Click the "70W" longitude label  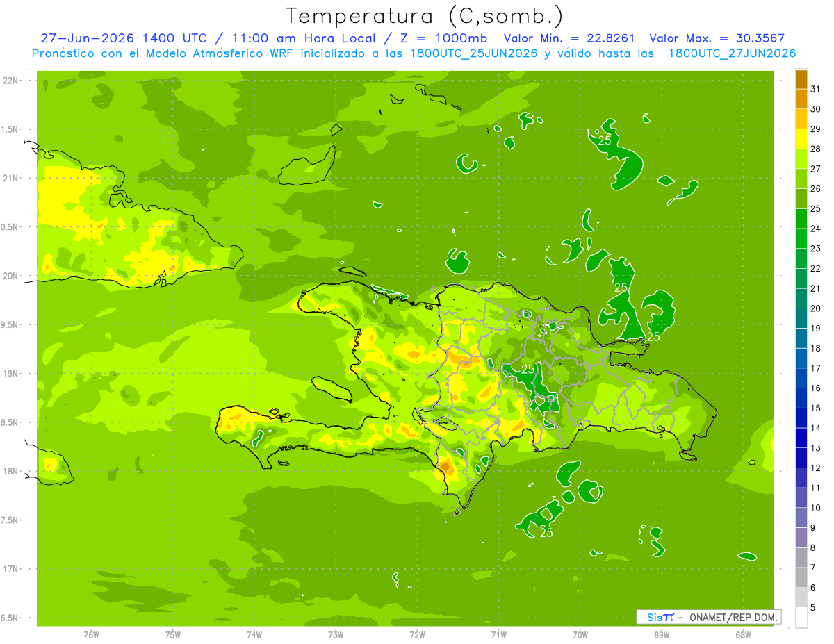coord(580,635)
